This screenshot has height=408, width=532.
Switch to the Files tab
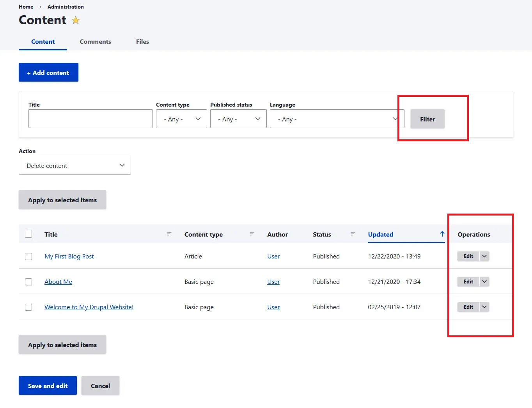(142, 41)
